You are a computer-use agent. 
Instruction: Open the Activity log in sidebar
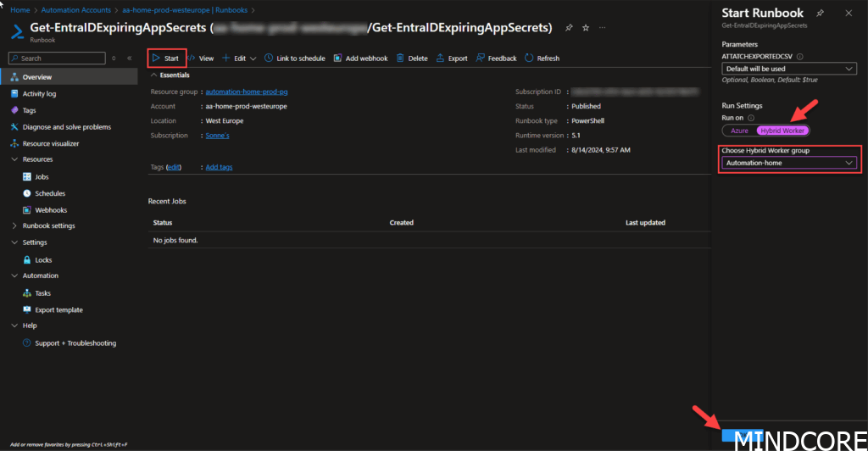point(39,94)
